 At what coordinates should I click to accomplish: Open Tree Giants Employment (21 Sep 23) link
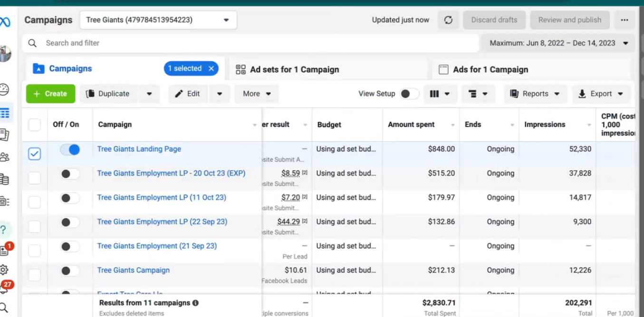pyautogui.click(x=157, y=246)
